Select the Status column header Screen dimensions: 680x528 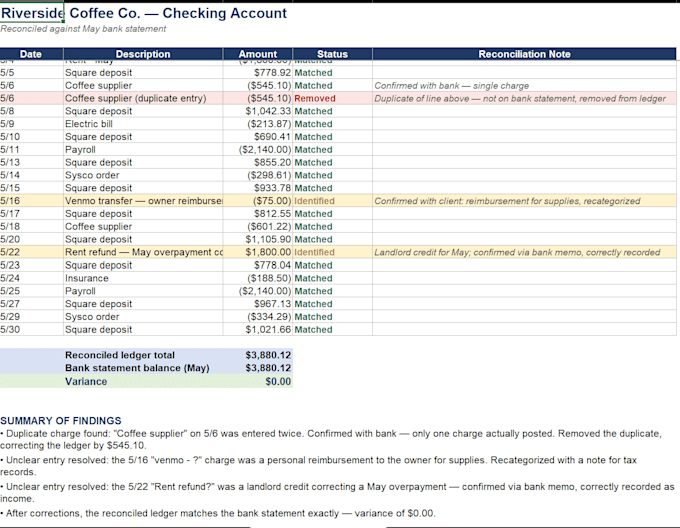pyautogui.click(x=332, y=54)
